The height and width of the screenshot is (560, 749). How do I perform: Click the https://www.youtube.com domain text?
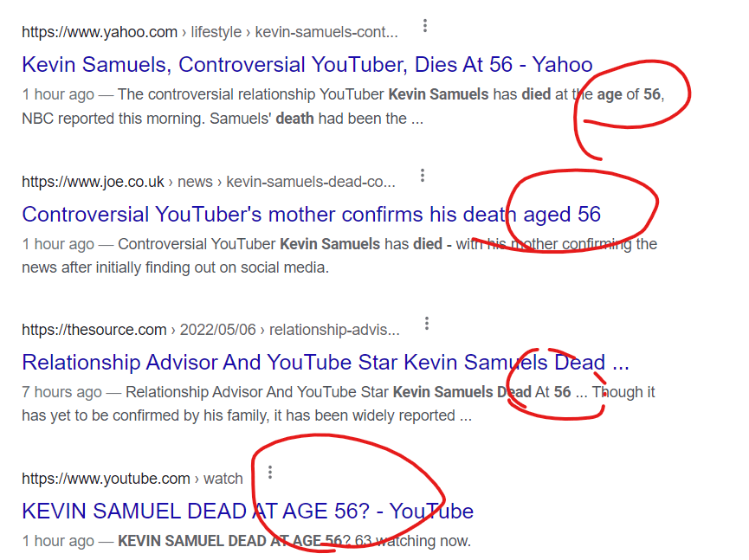[106, 479]
